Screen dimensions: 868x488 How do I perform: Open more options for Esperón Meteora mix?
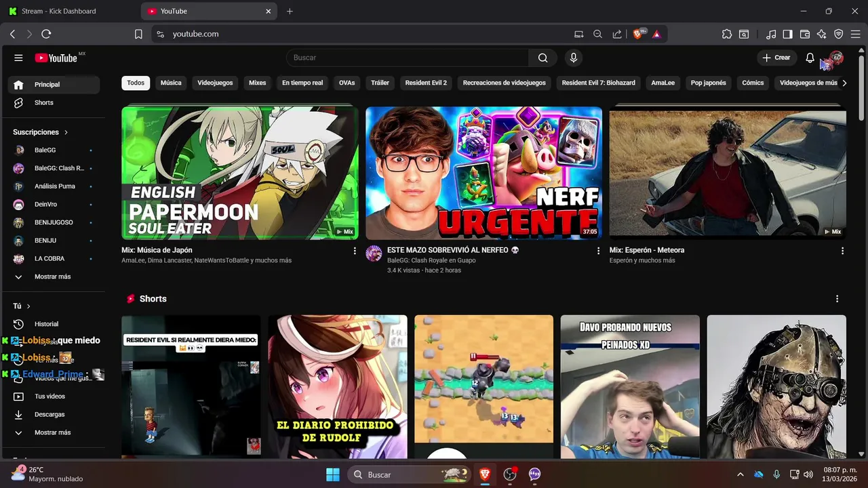(x=842, y=251)
